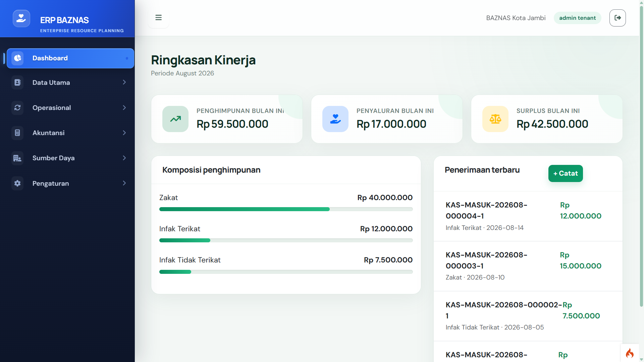Image resolution: width=644 pixels, height=362 pixels.
Task: Click the Akuntansi calculator icon
Action: (17, 133)
